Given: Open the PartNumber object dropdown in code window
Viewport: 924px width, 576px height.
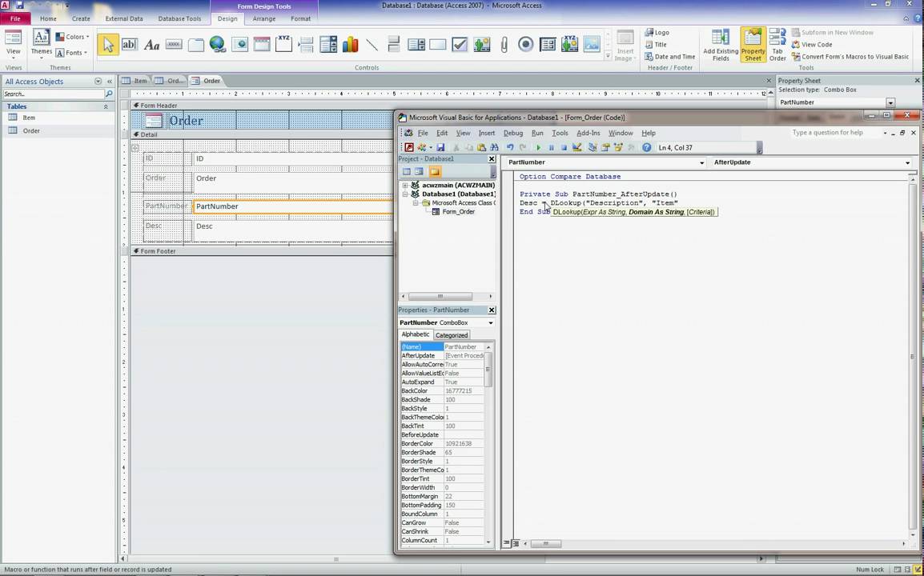Looking at the screenshot, I should click(702, 162).
